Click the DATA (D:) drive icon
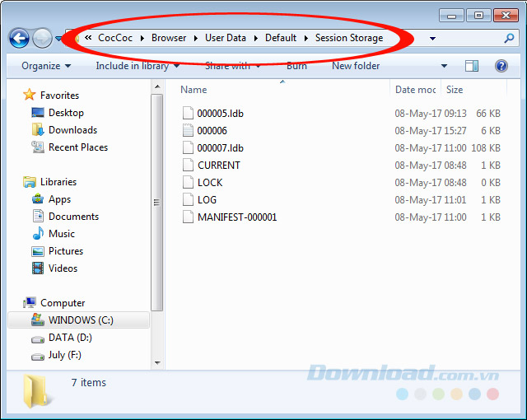 point(38,339)
